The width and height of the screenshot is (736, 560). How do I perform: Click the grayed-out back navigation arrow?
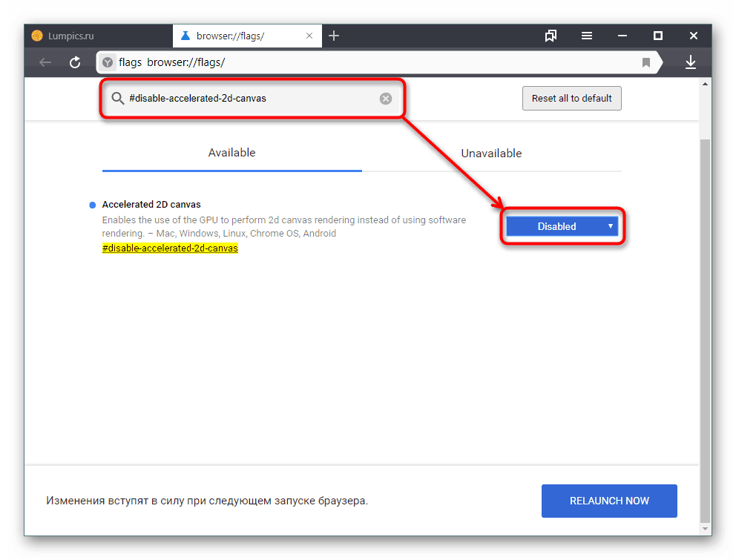click(x=45, y=62)
